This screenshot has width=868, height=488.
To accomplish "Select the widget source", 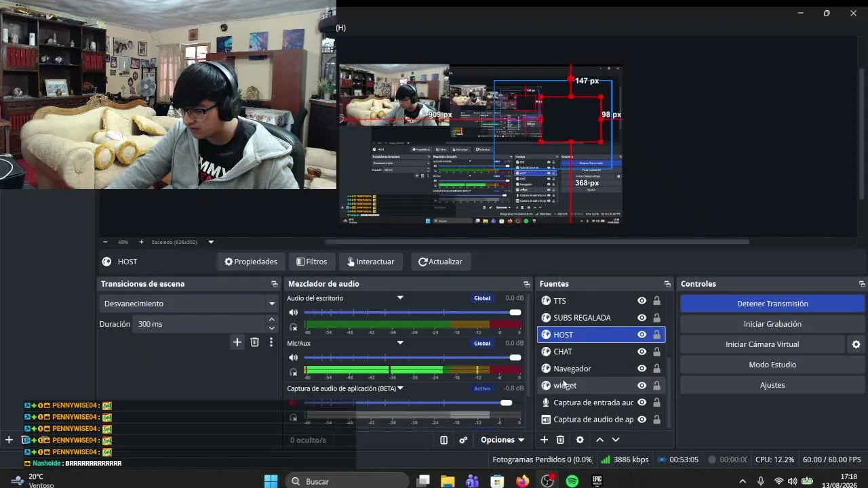I will 601,386.
